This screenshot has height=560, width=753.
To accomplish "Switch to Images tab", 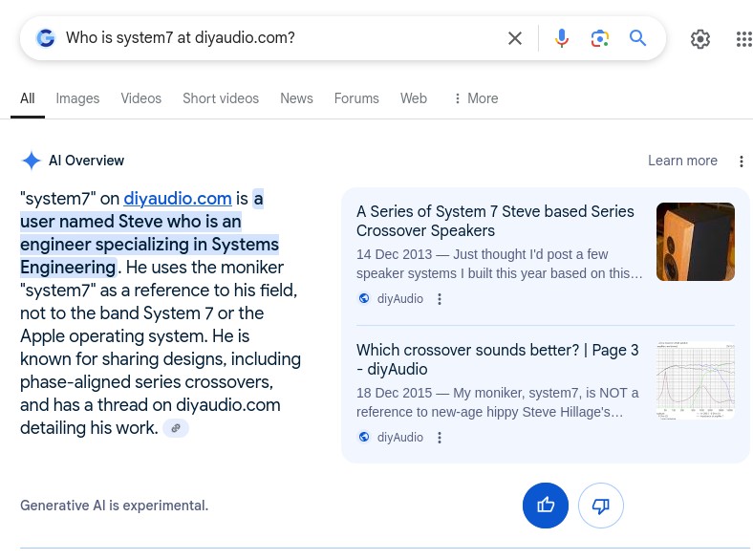I will pyautogui.click(x=77, y=98).
